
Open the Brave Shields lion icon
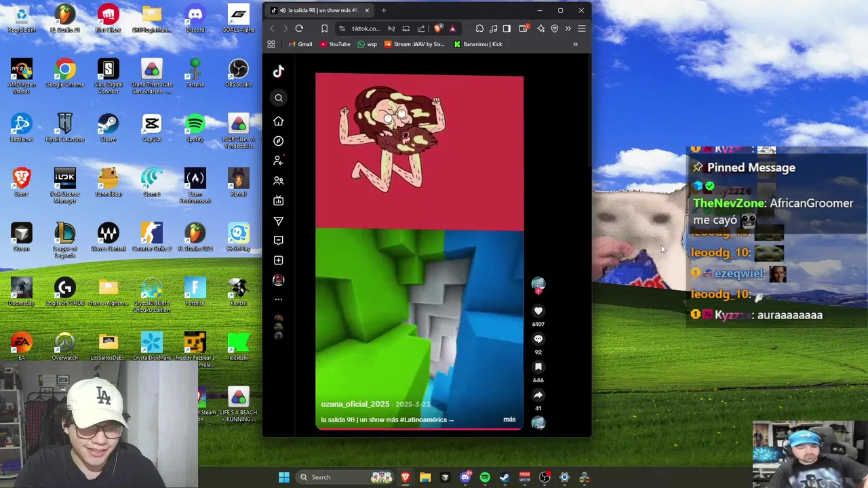(437, 28)
